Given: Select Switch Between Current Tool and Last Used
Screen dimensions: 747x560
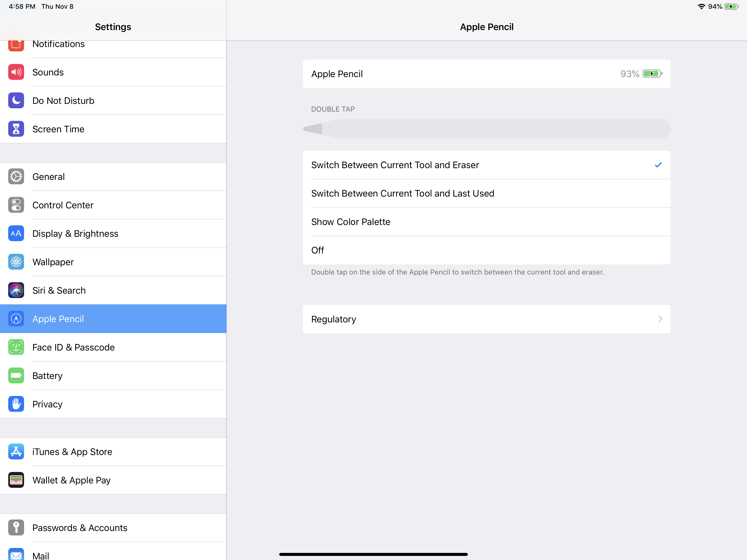Looking at the screenshot, I should (487, 193).
